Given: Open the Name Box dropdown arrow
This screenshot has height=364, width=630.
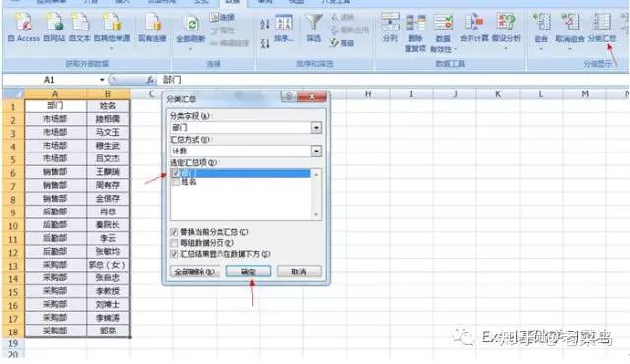Looking at the screenshot, I should pos(102,80).
